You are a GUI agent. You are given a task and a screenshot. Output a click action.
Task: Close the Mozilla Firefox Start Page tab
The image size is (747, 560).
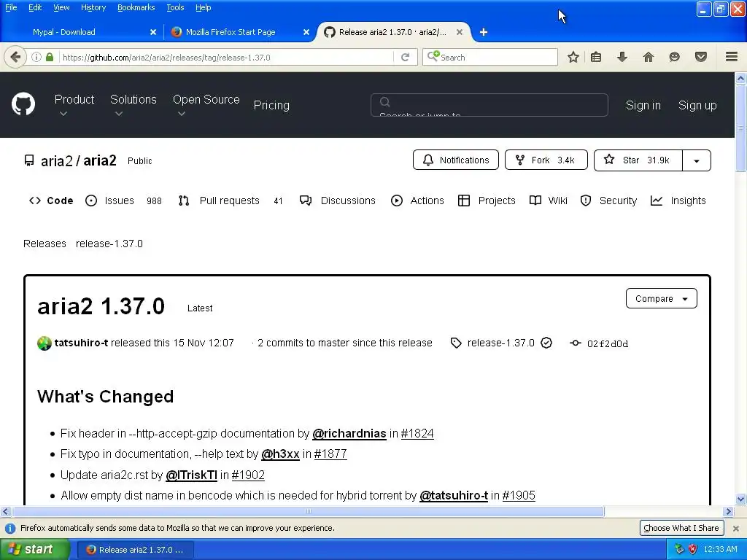(306, 32)
